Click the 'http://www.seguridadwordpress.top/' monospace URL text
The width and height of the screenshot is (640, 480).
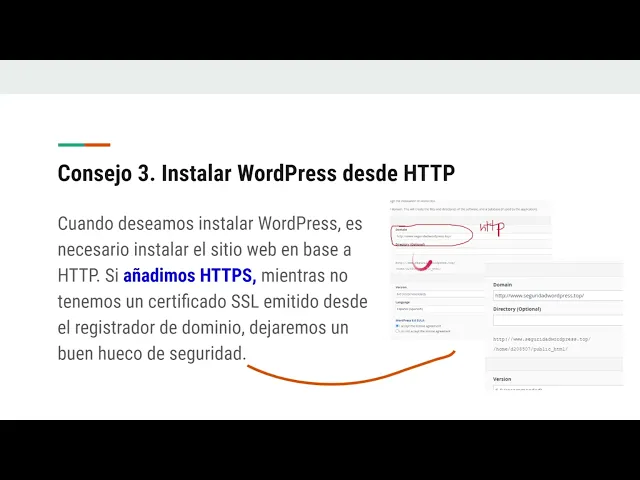(542, 339)
